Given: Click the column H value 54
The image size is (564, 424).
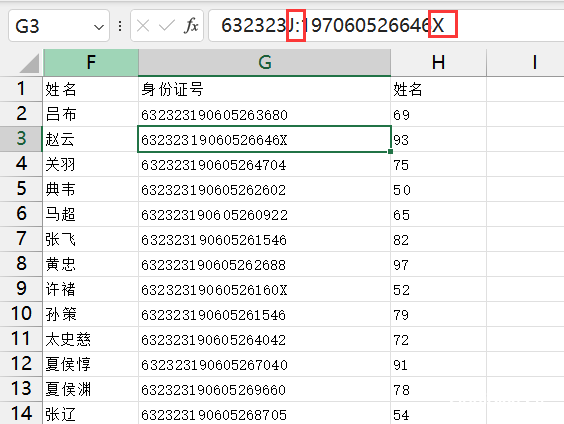Looking at the screenshot, I should (438, 413).
